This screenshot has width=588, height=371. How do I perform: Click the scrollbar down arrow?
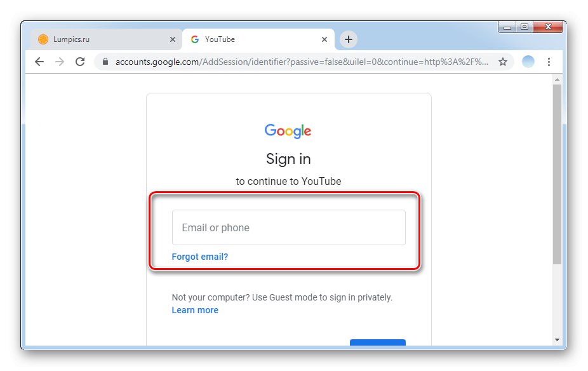pos(557,340)
